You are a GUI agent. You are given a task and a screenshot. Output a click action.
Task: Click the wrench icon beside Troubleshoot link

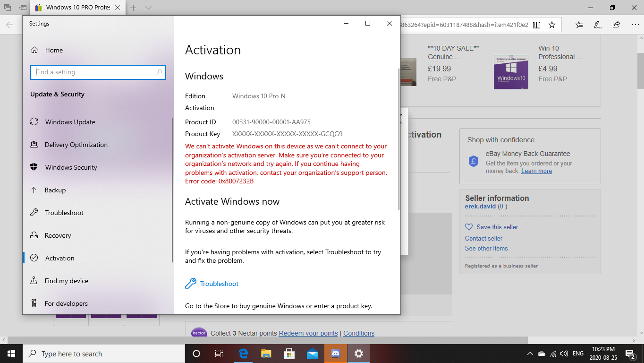[x=190, y=284]
